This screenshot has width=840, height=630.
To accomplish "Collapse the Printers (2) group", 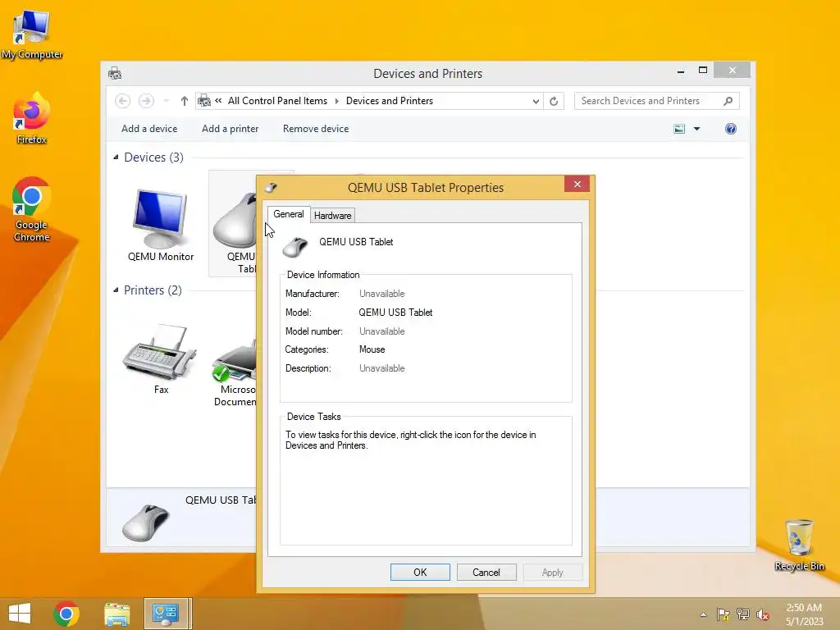I will 116,290.
